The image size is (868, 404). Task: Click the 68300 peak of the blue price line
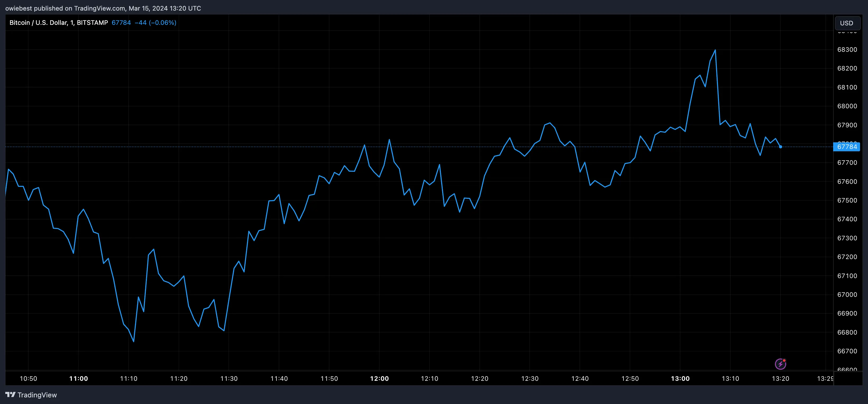pyautogui.click(x=715, y=50)
